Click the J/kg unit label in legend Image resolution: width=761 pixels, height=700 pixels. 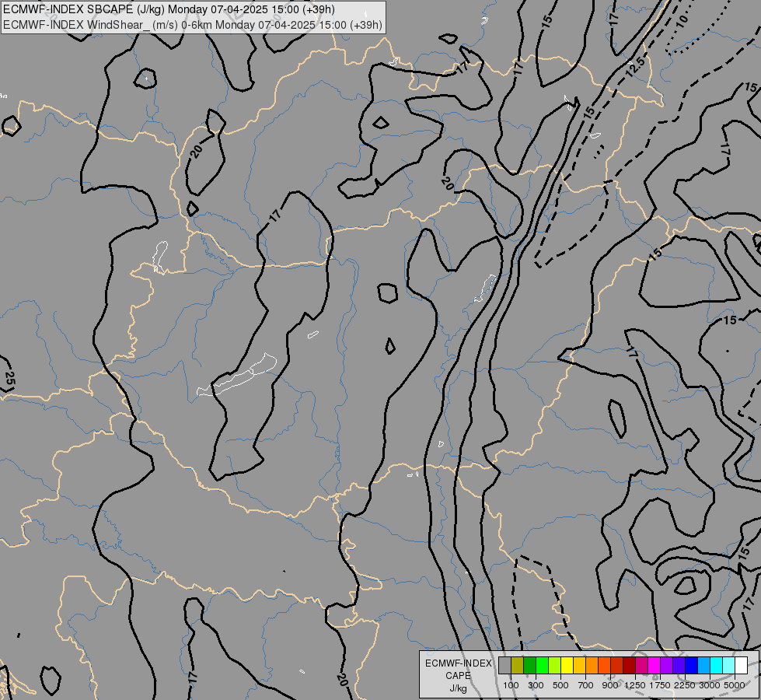(x=458, y=688)
